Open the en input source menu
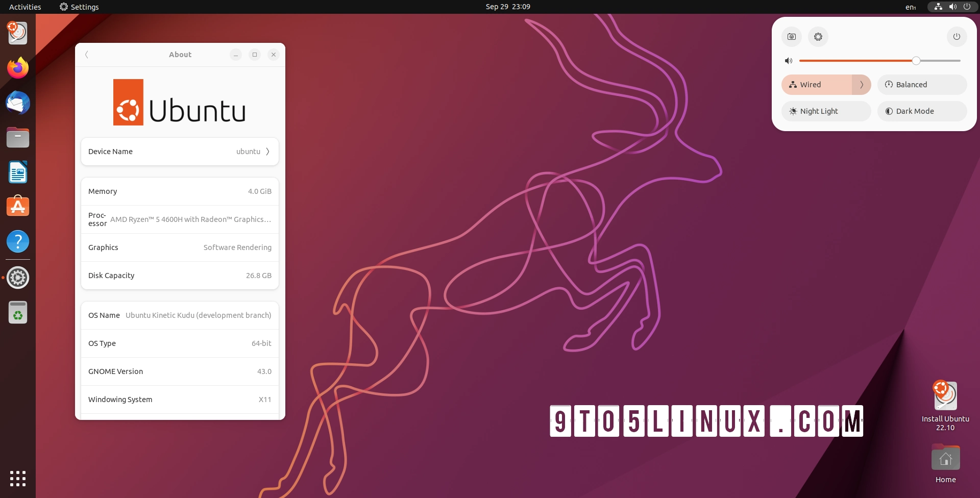 911,7
